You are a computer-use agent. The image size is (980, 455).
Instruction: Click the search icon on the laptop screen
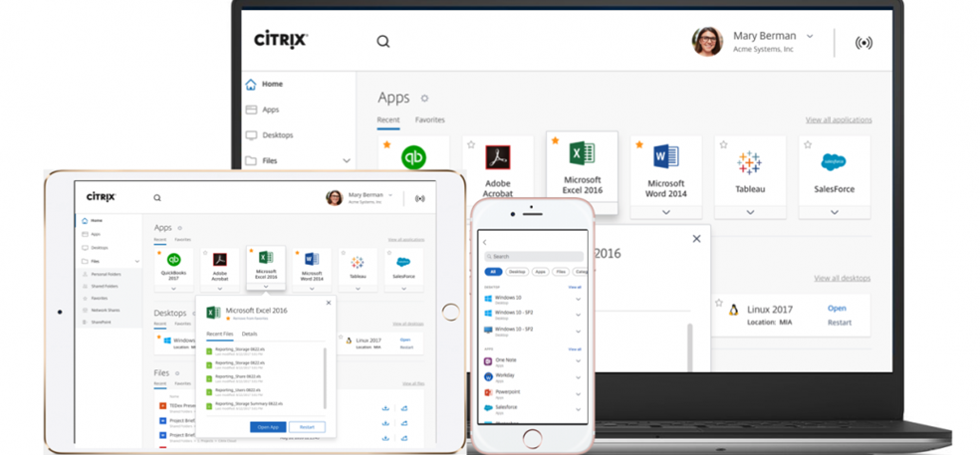(383, 42)
